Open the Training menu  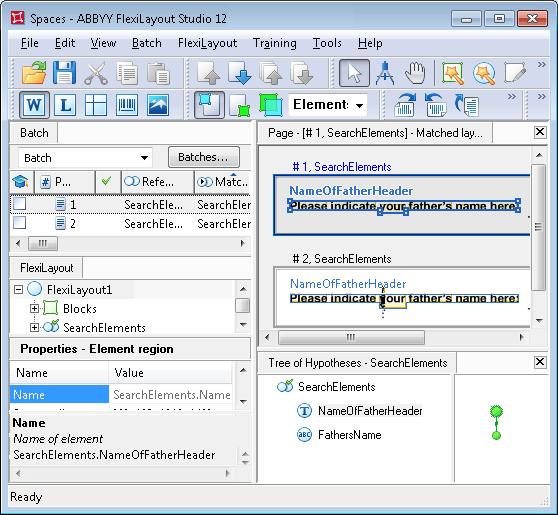pyautogui.click(x=275, y=43)
